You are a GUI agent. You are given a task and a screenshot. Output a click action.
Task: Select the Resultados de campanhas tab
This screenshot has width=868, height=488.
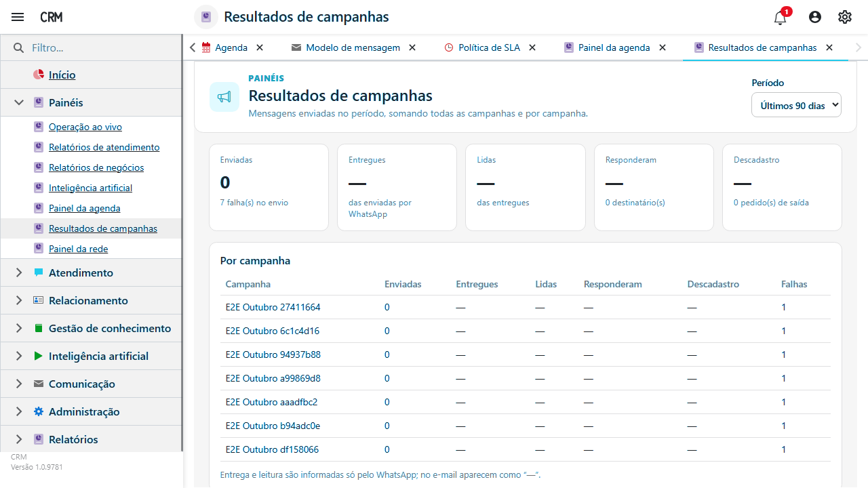762,47
